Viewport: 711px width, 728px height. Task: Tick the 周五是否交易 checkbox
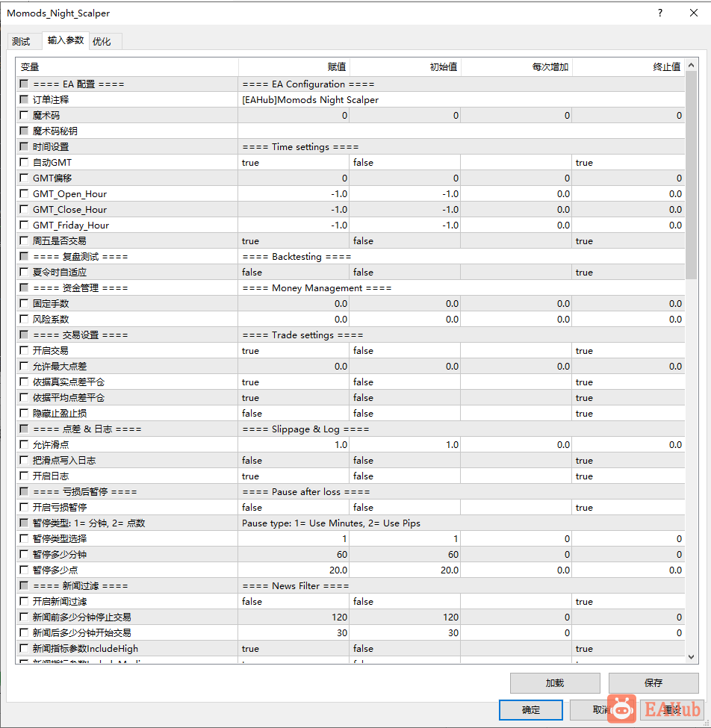click(x=24, y=240)
